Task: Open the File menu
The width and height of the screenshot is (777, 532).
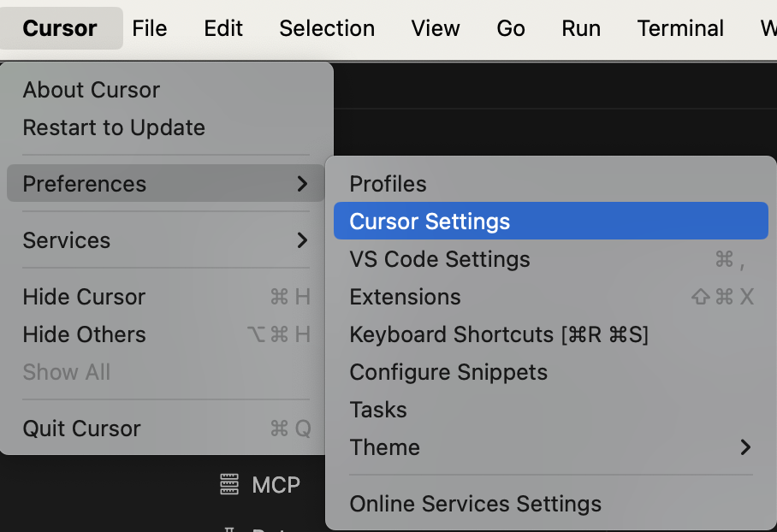Action: (149, 28)
